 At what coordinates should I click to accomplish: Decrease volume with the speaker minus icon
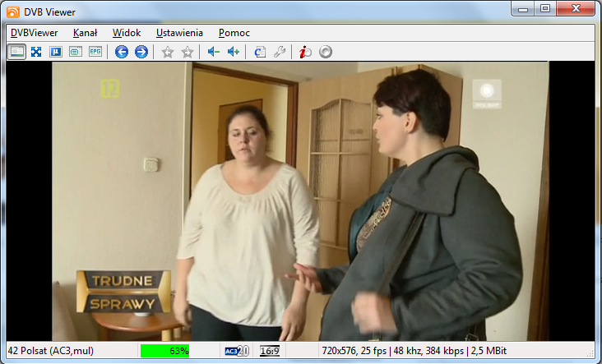(214, 52)
